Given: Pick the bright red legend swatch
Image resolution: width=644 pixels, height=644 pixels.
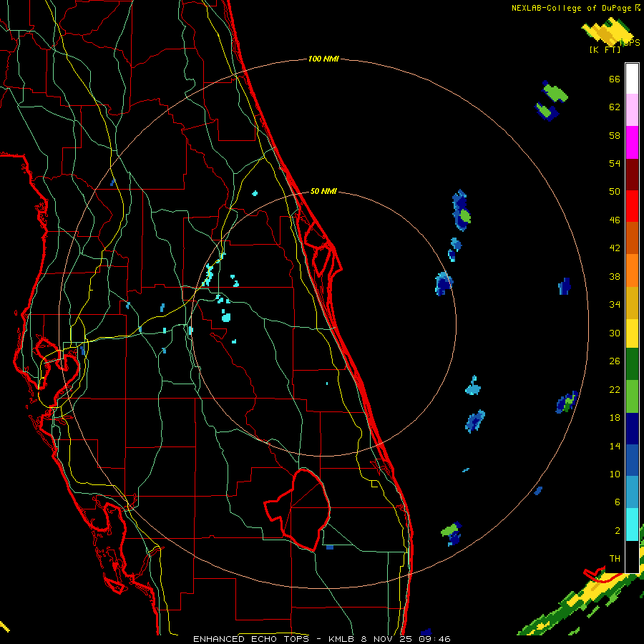Looking at the screenshot, I should point(632,206).
